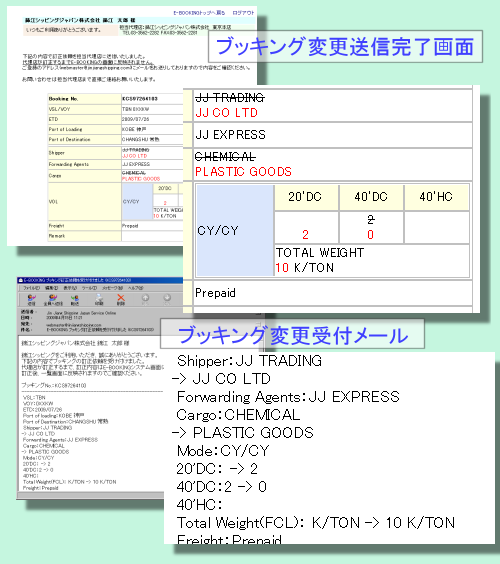Click the 'ブッキング変更受付メール' title banner
This screenshot has width=500, height=564.
[x=292, y=335]
